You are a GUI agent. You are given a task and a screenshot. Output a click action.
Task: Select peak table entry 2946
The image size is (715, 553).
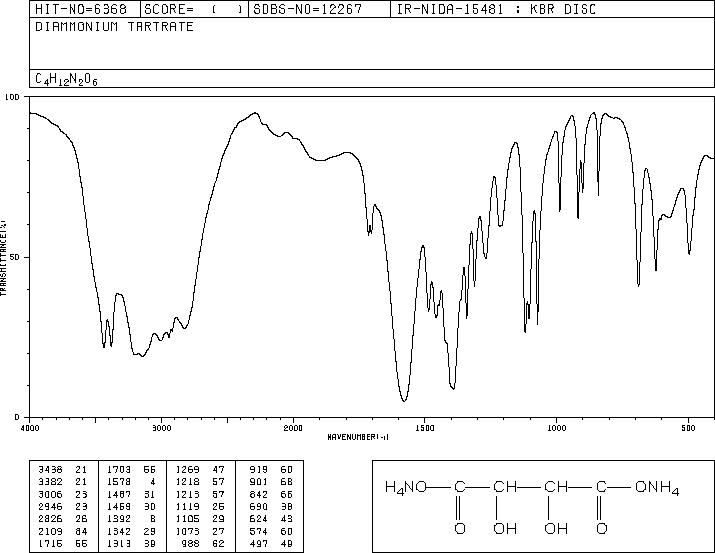point(50,506)
